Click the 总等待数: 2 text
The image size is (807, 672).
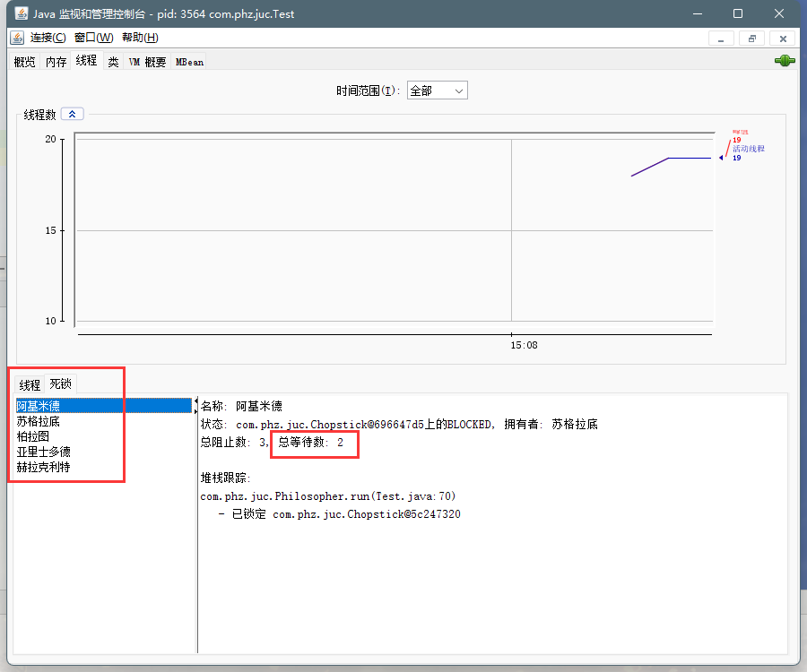(311, 442)
